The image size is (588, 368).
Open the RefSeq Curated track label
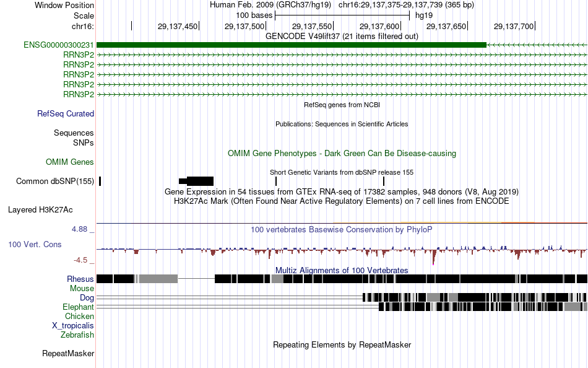coord(66,114)
